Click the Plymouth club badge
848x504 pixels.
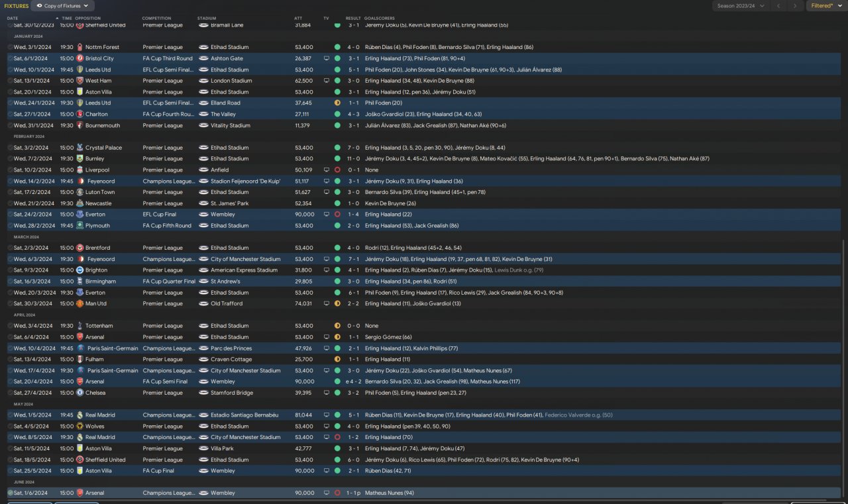[80, 226]
